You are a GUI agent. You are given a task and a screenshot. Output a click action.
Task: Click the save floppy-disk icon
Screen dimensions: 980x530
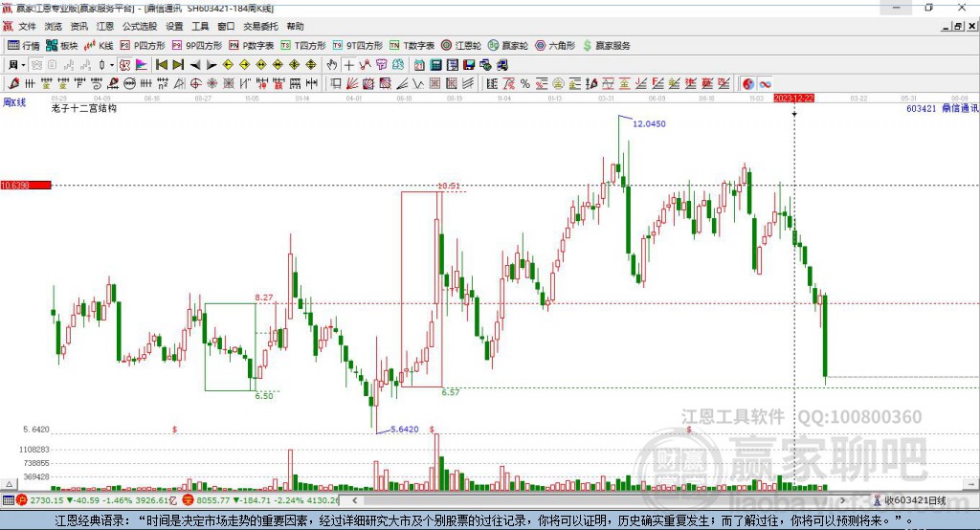coord(469,65)
